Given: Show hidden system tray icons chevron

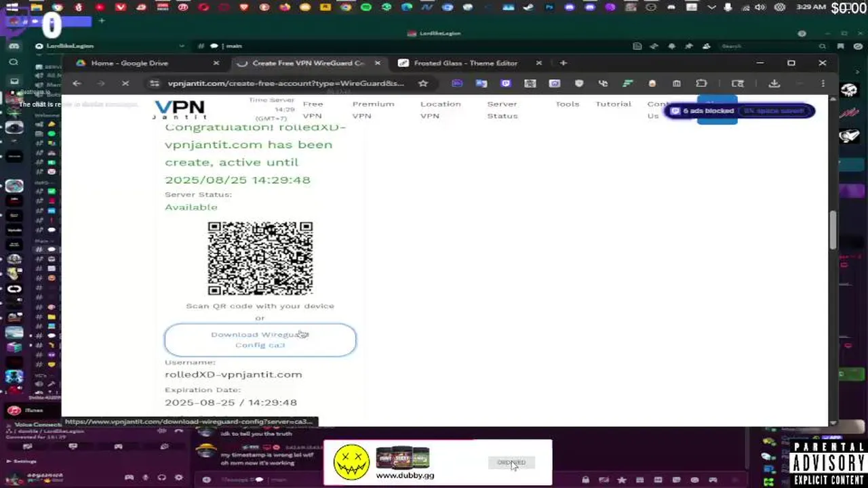Looking at the screenshot, I should pos(712,7).
